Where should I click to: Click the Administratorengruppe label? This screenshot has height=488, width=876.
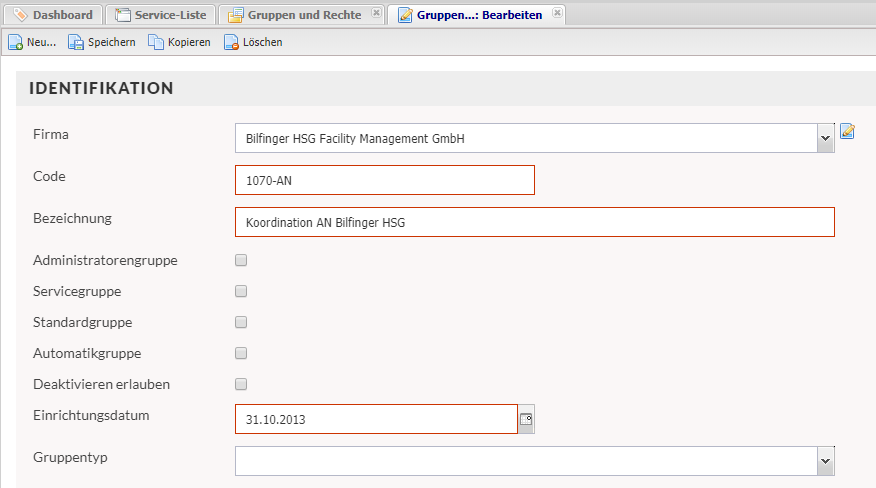[x=105, y=260]
